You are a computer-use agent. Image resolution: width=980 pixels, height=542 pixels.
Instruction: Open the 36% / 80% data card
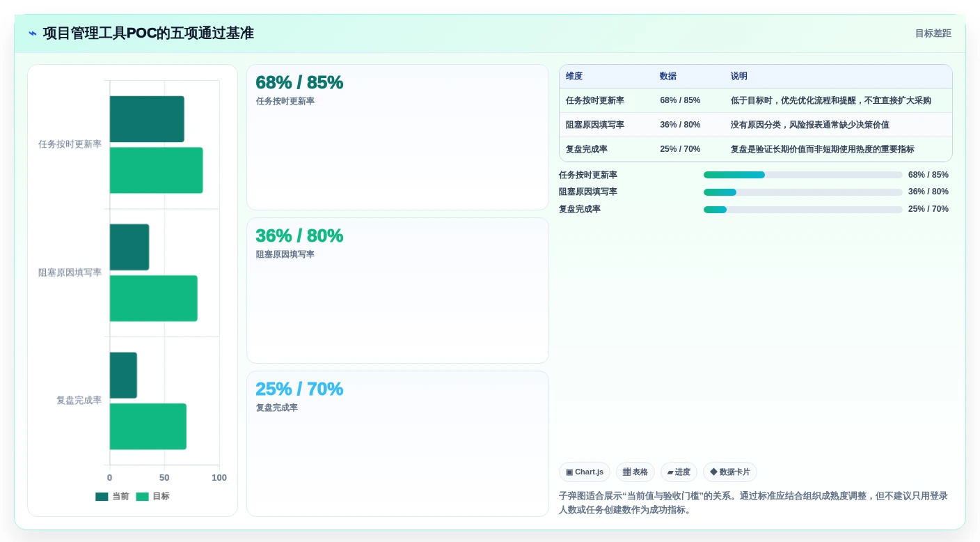coord(397,291)
